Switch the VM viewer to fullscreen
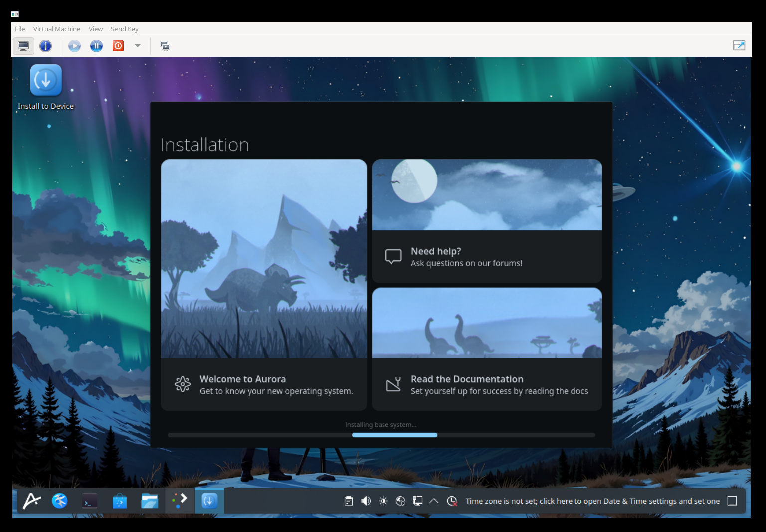Screen dimensions: 766x532 pos(739,46)
